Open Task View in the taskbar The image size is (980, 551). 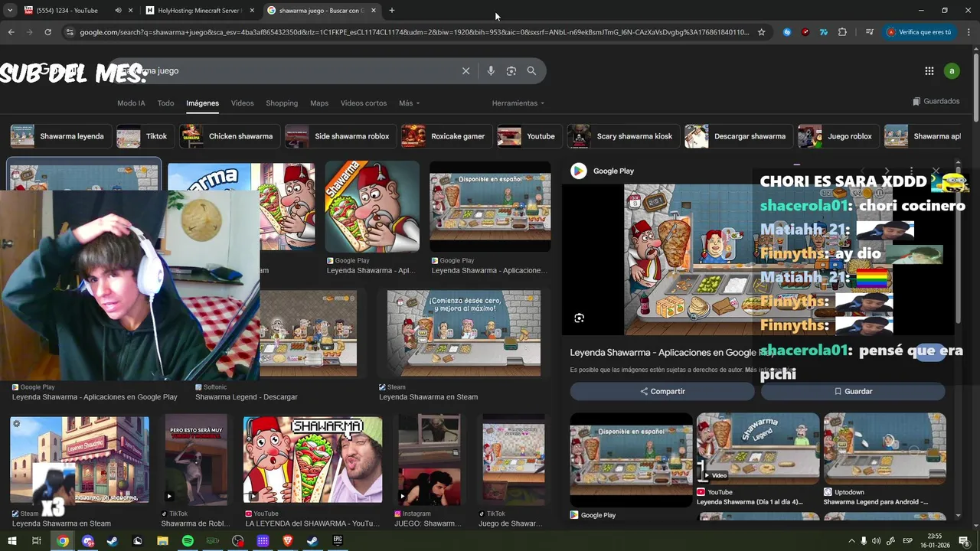(x=36, y=541)
